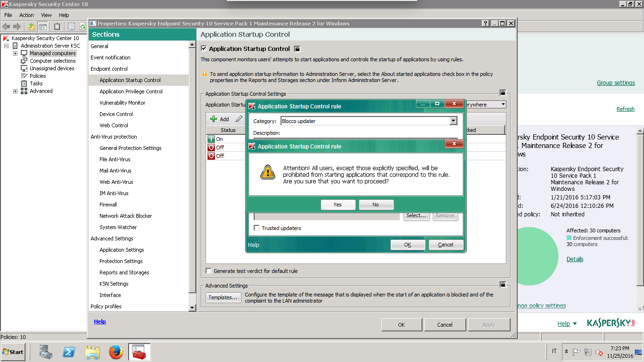Click the clipboard icon in console toolbar

(x=57, y=26)
